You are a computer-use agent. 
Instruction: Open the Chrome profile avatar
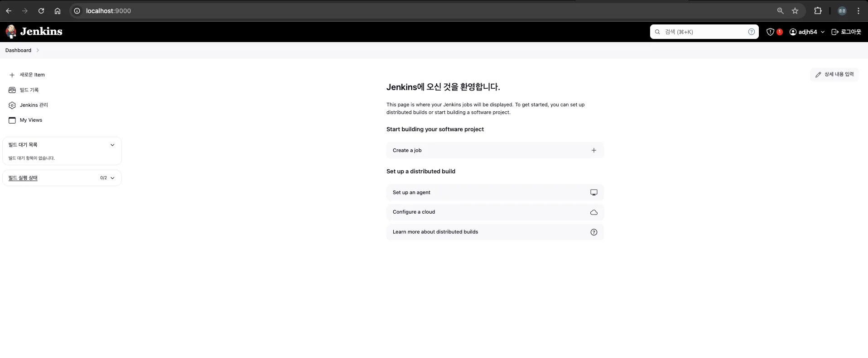coord(842,11)
